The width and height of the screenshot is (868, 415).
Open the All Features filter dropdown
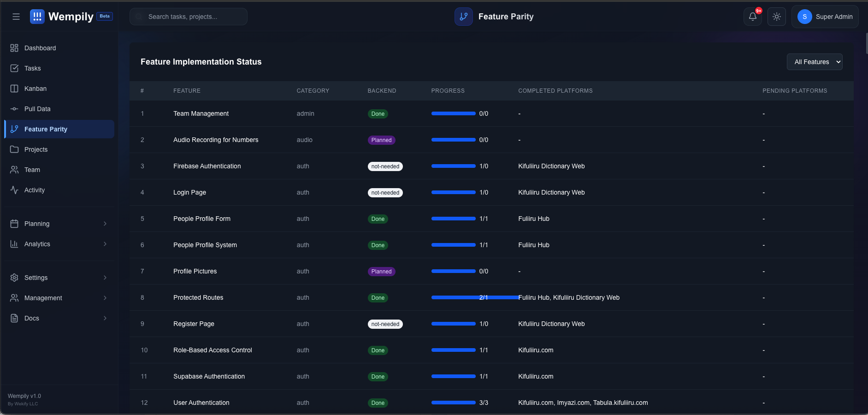tap(815, 62)
